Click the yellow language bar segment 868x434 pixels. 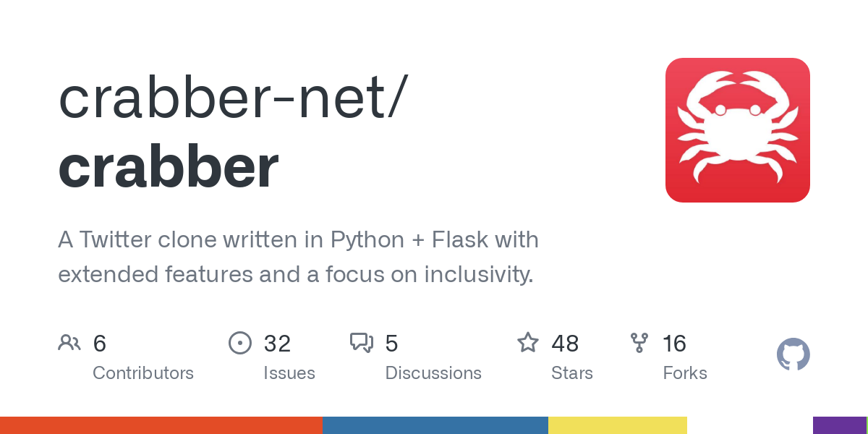(x=617, y=425)
